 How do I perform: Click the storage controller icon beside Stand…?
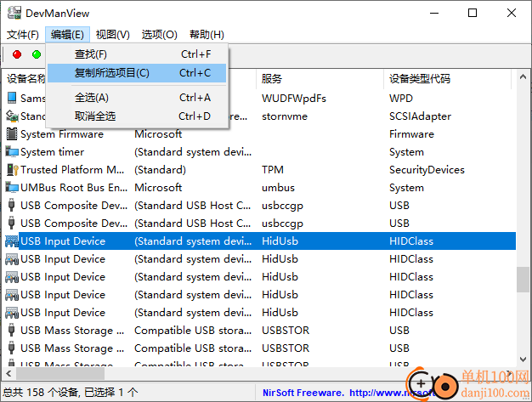[x=12, y=116]
